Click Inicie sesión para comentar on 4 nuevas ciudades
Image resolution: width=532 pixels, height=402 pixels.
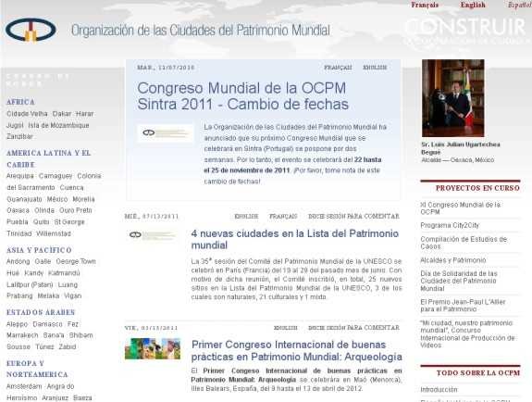pos(353,216)
